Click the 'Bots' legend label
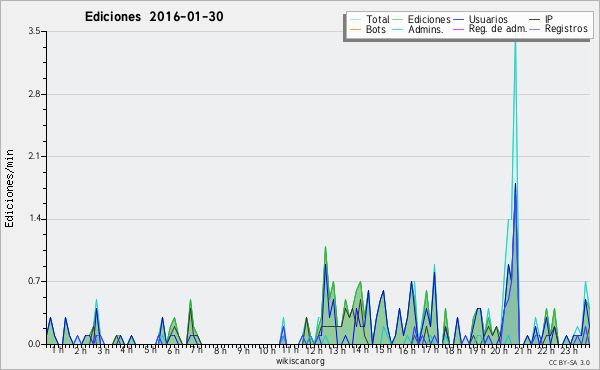The height and width of the screenshot is (370, 600). [x=375, y=29]
